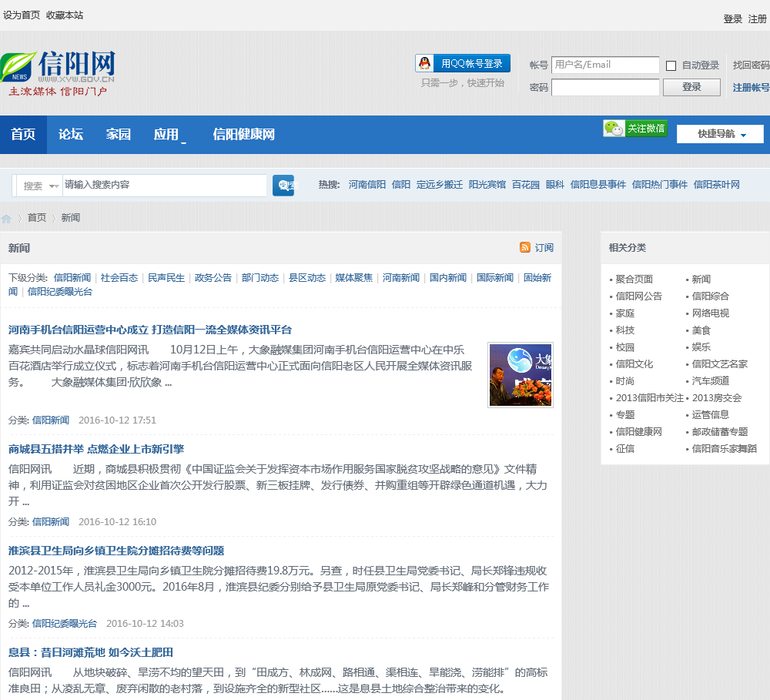Open the 注册帐号 link

(x=751, y=88)
